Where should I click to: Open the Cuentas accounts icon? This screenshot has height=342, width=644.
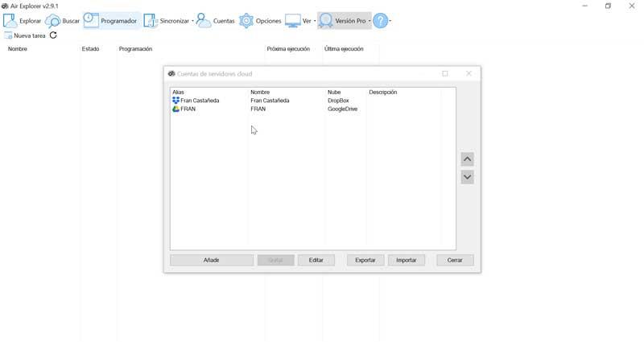point(204,21)
